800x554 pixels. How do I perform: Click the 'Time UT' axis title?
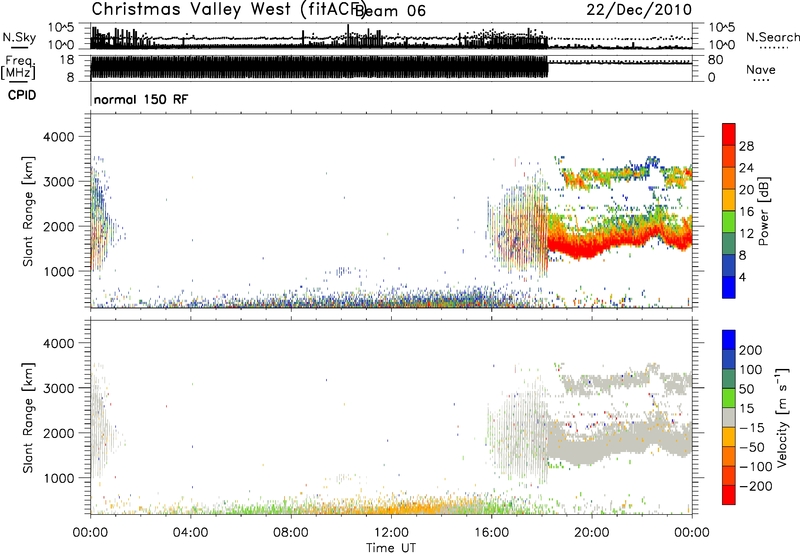(391, 548)
